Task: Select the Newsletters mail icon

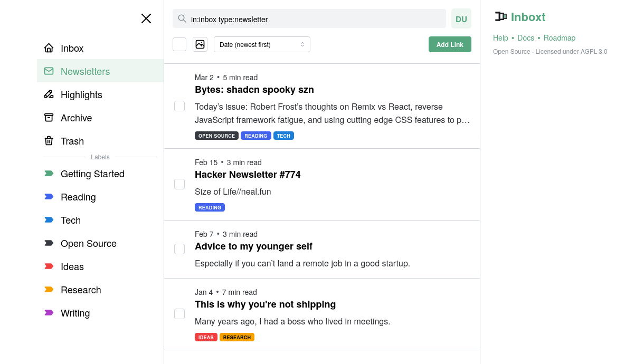Action: tap(49, 71)
